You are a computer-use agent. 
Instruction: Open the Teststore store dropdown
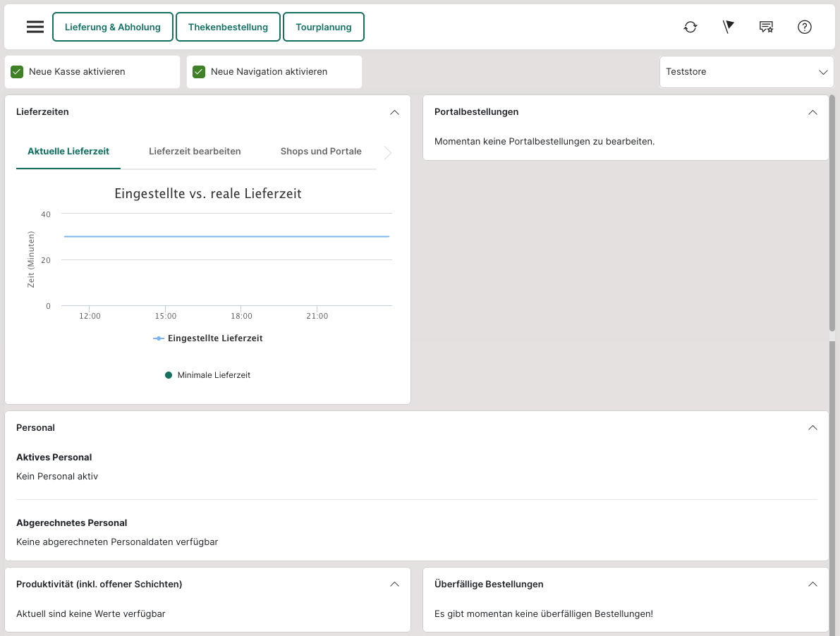(x=746, y=72)
